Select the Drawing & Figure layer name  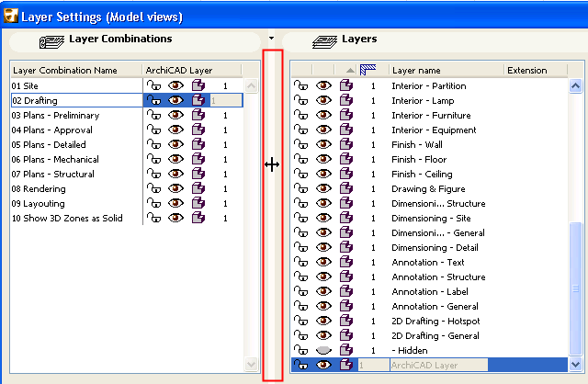tap(428, 188)
